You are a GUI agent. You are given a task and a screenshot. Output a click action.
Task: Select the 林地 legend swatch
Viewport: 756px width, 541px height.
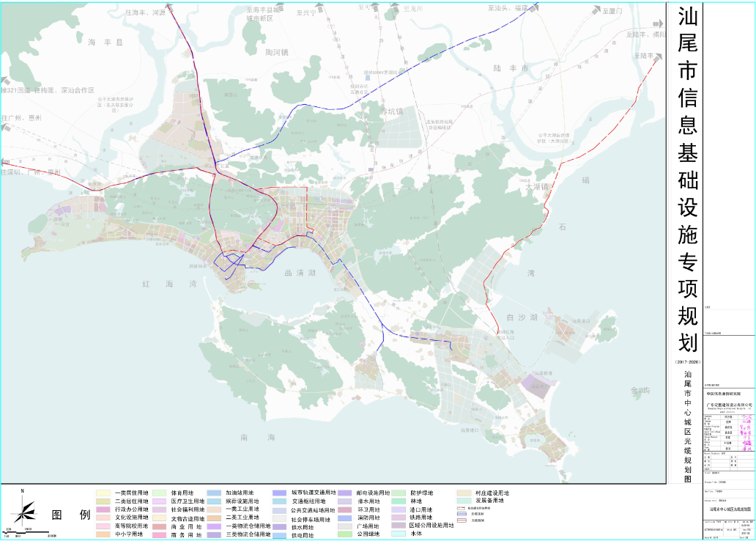pos(400,504)
